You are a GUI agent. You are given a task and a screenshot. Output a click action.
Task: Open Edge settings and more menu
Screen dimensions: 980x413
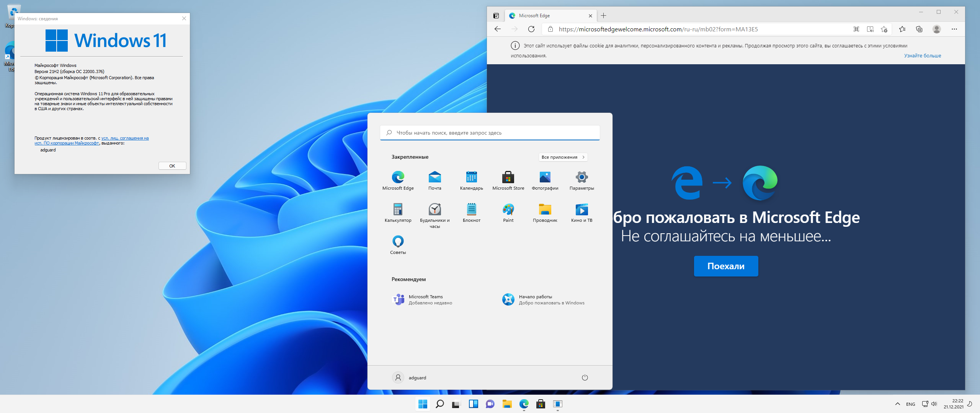click(954, 29)
